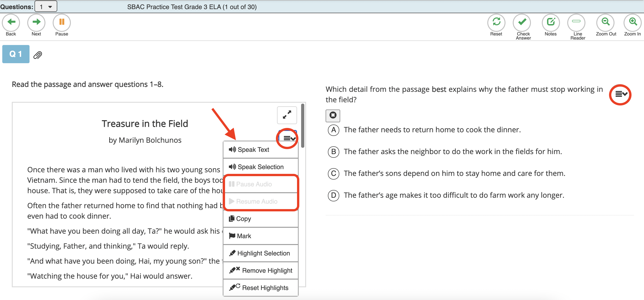Click the Q 1 question label

[16, 54]
